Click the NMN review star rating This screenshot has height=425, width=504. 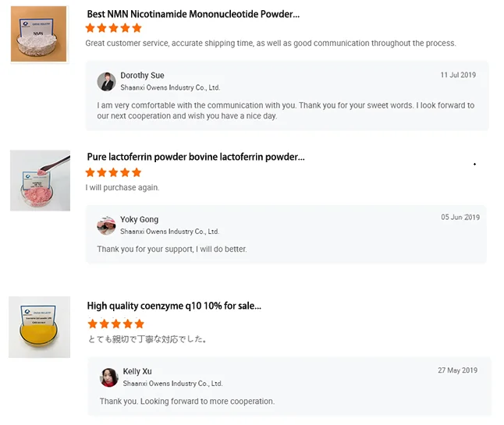(113, 28)
